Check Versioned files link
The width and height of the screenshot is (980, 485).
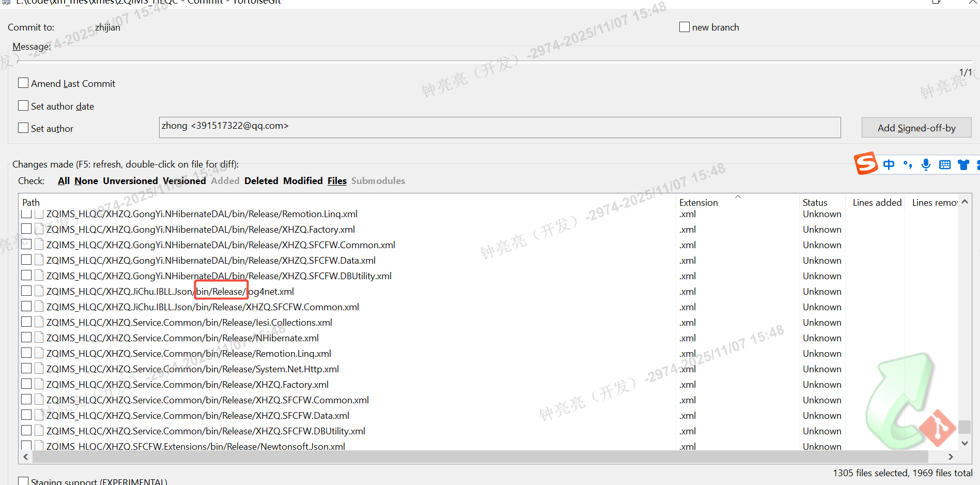184,181
